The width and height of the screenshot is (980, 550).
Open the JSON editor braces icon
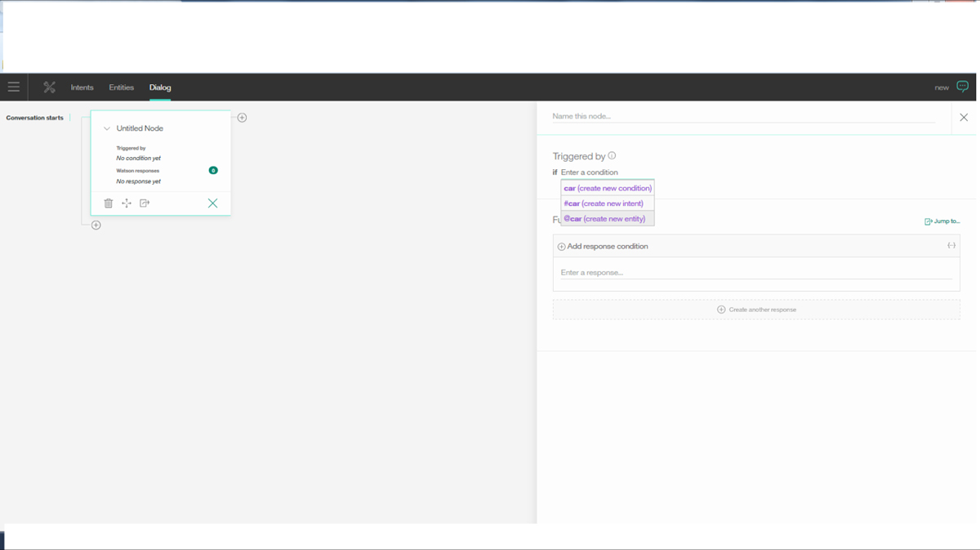[951, 246]
